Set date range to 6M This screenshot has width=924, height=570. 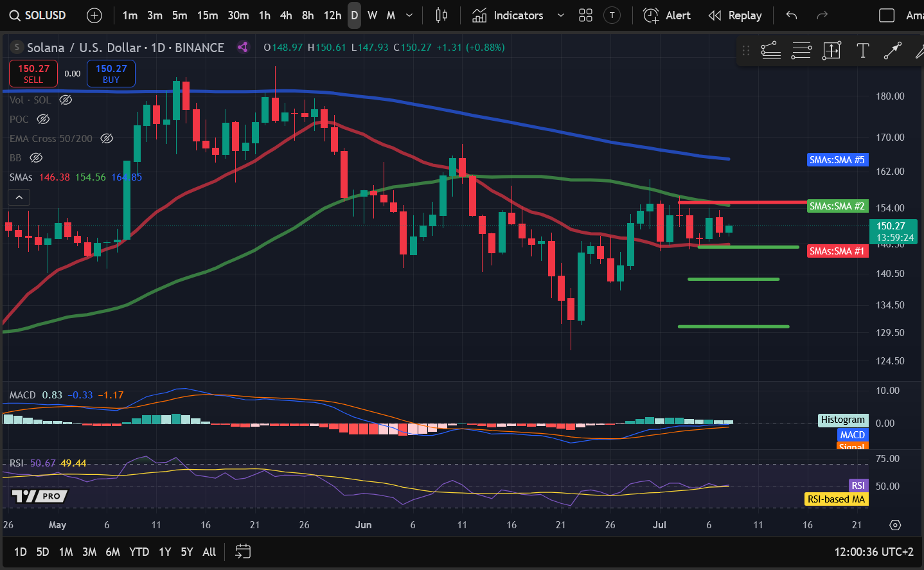click(112, 551)
